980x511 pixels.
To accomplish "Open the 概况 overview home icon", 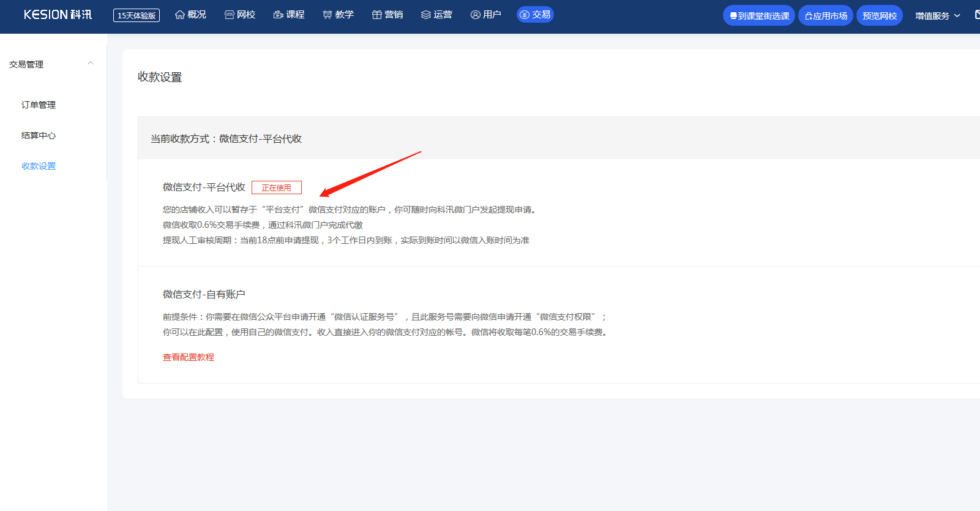I will (180, 15).
